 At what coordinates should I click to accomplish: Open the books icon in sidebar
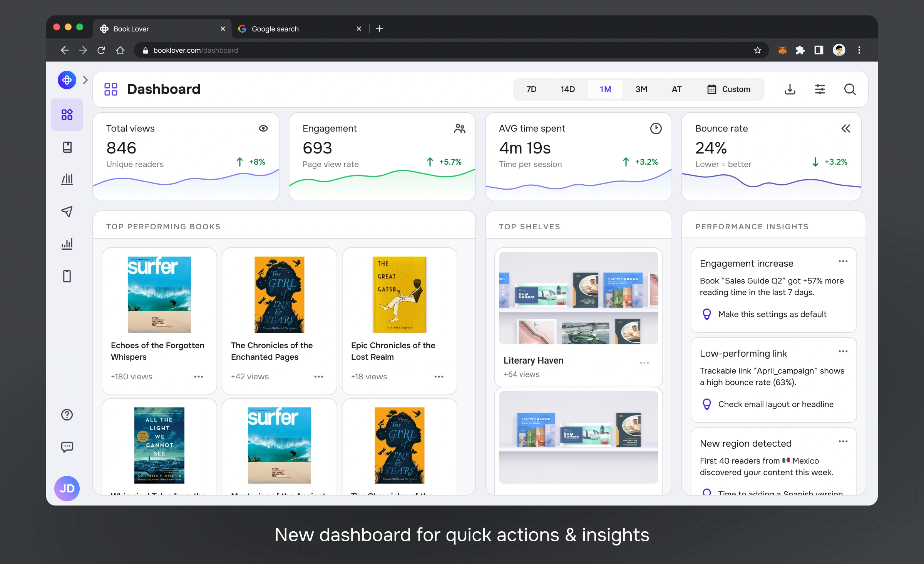tap(67, 147)
